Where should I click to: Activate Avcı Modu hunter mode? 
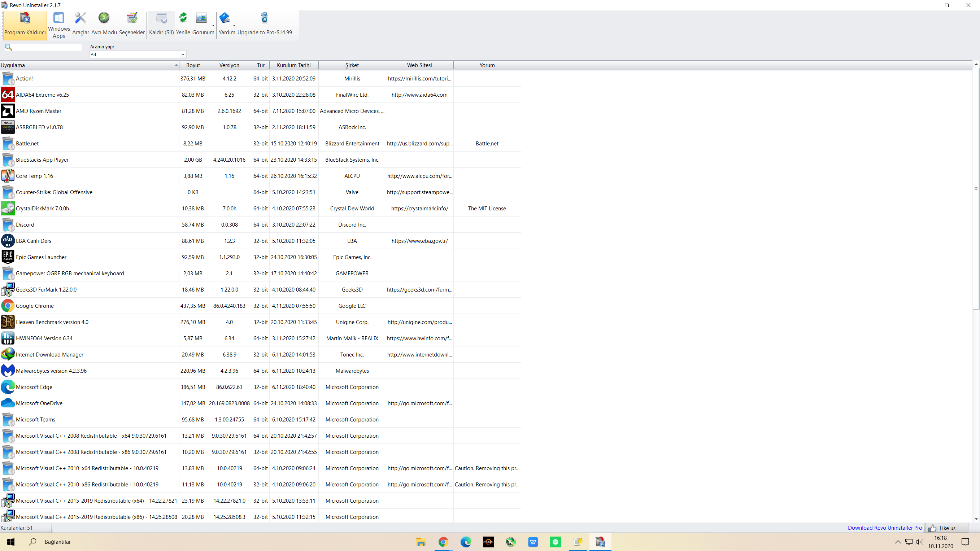(104, 24)
